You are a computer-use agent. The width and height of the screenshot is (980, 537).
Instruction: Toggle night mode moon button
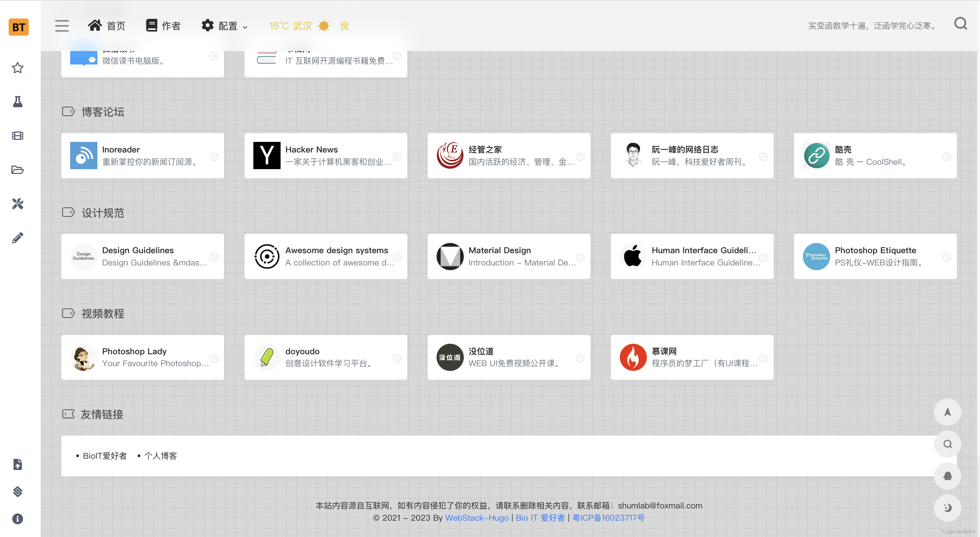(x=947, y=508)
